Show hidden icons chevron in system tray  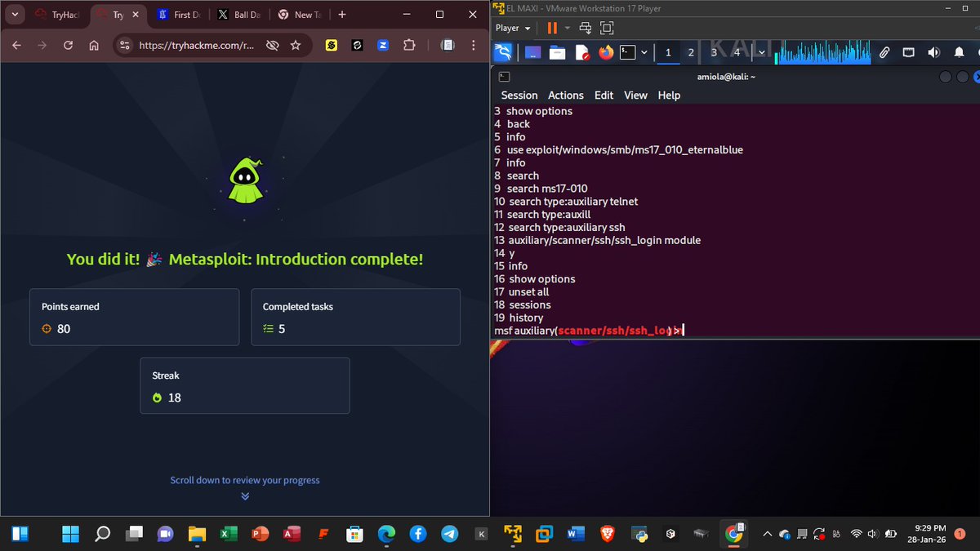click(x=767, y=534)
